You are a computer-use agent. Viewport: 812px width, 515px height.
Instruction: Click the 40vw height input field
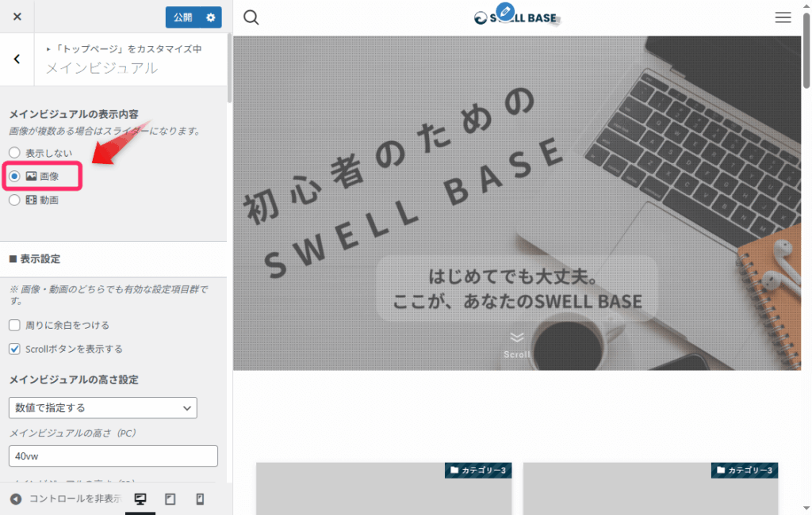113,456
